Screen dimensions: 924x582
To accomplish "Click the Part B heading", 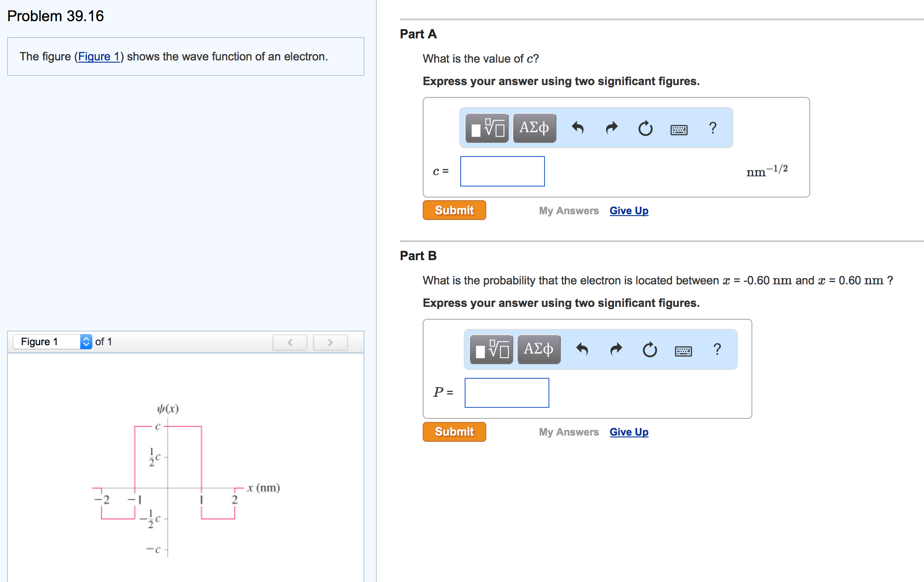I will coord(418,256).
